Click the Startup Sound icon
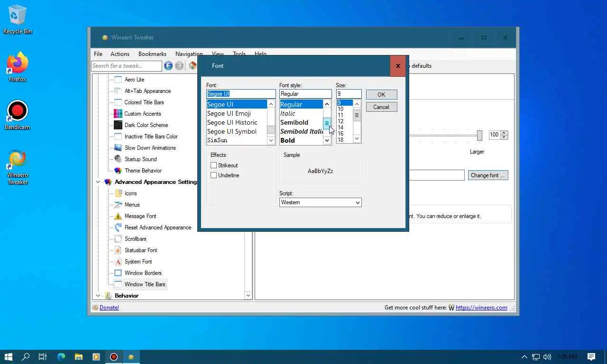607x364 pixels. point(118,159)
